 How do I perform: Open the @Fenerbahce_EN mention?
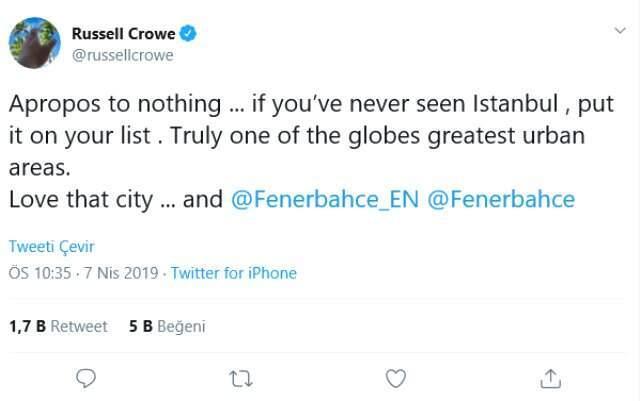[325, 199]
